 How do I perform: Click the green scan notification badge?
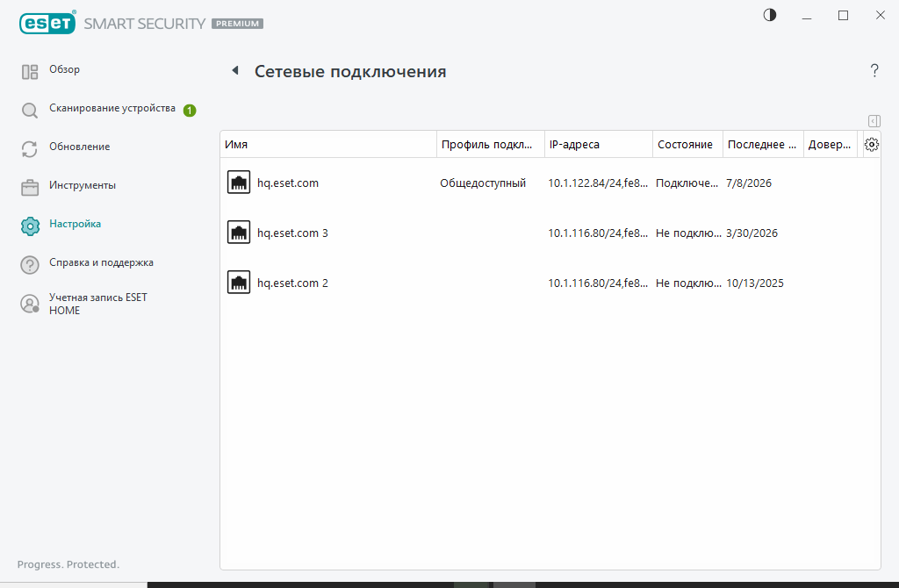tap(190, 110)
